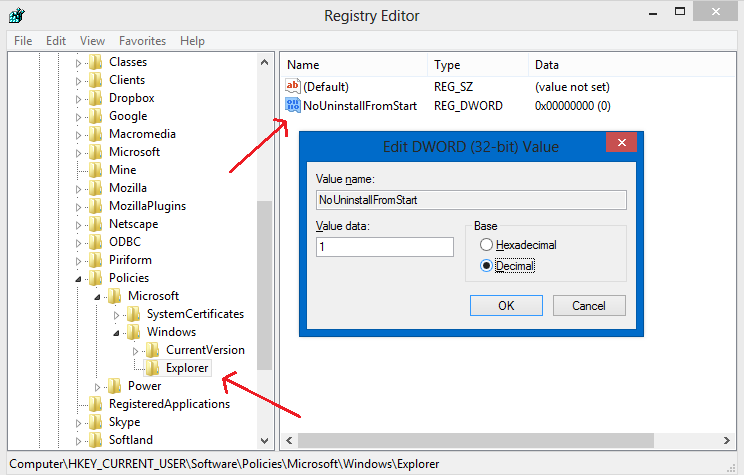744x475 pixels.
Task: Click the (Default) string value icon
Action: (x=293, y=86)
